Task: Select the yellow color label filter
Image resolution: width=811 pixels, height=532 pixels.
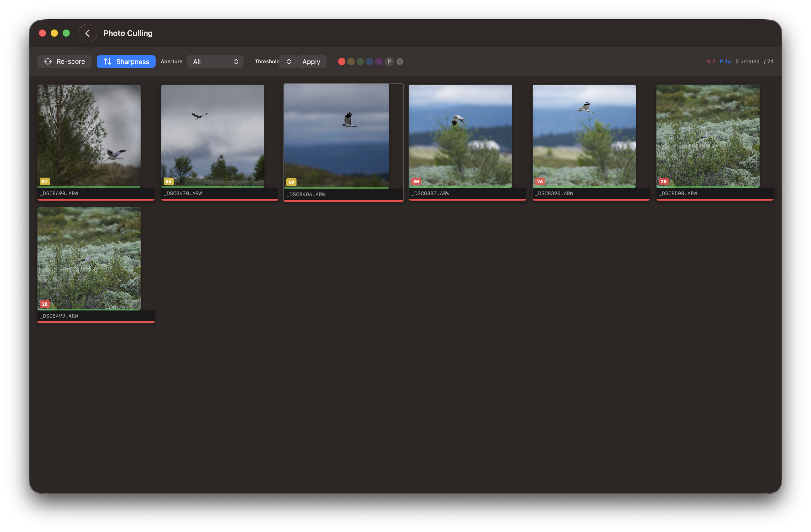Action: click(351, 61)
